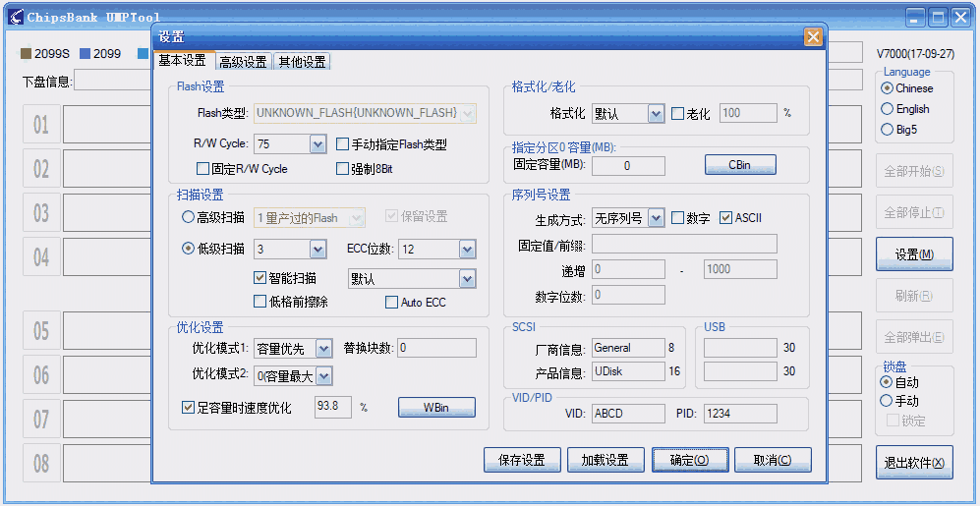Image resolution: width=980 pixels, height=506 pixels.
Task: Select the 低级扫描 radio button
Action: coord(188,249)
